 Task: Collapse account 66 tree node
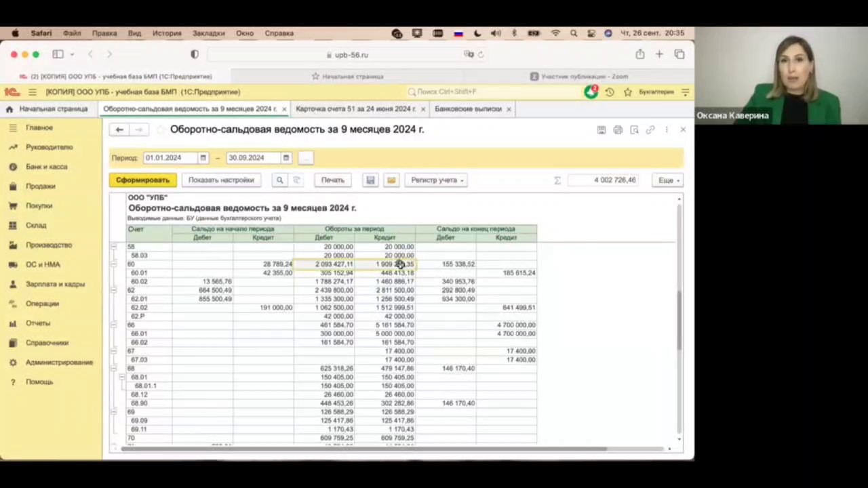tap(113, 325)
